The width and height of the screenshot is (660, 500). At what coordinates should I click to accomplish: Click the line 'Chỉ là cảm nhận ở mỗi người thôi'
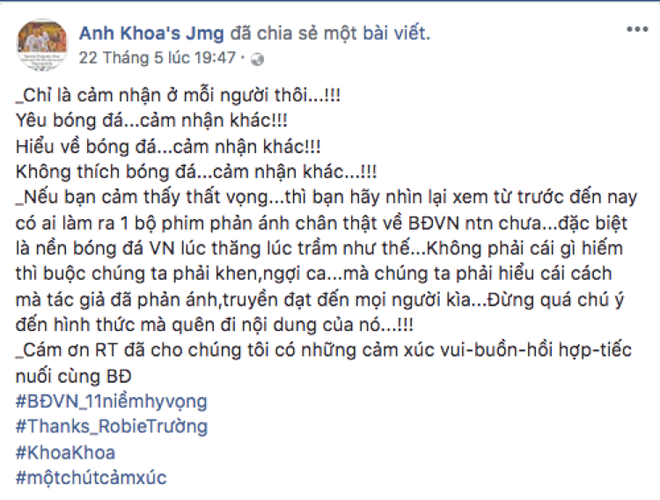(x=178, y=96)
